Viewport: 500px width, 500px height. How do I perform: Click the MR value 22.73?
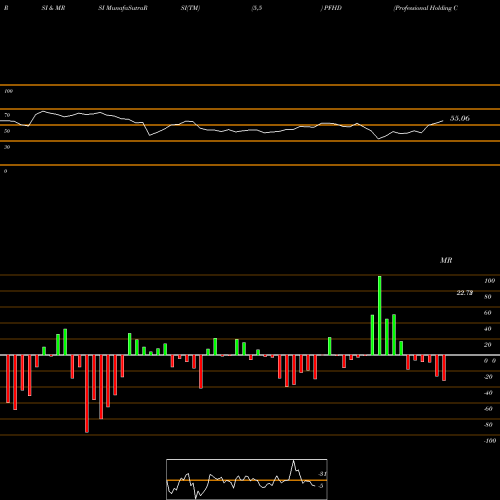pyautogui.click(x=465, y=293)
